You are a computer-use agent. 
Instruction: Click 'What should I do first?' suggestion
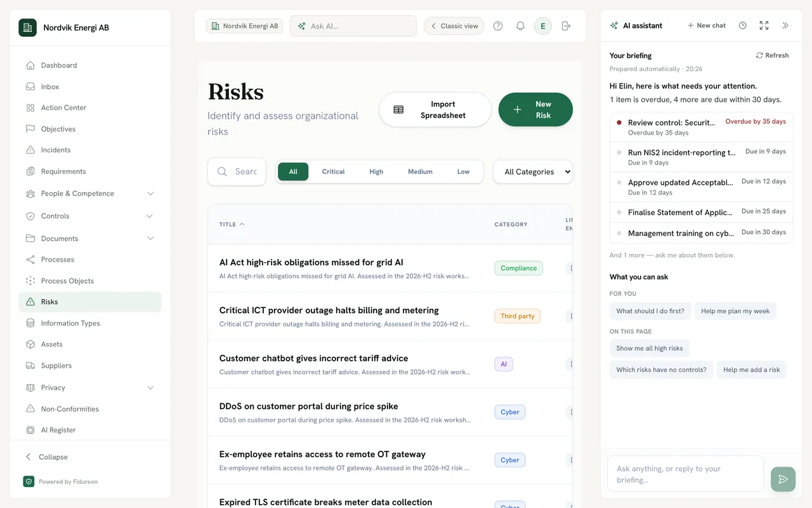click(650, 311)
